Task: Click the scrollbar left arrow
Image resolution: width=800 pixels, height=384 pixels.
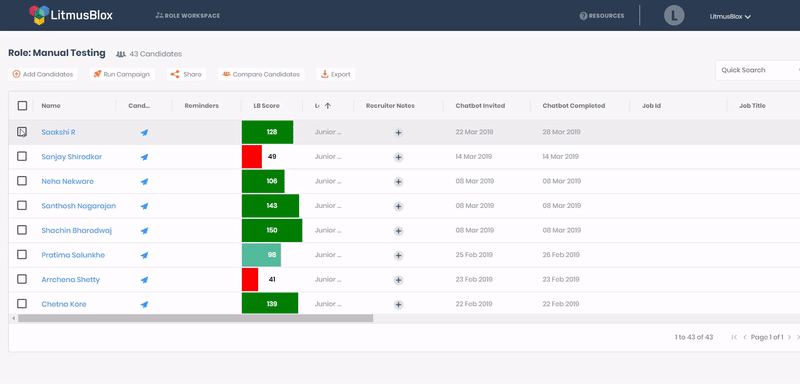Action: 13,318
